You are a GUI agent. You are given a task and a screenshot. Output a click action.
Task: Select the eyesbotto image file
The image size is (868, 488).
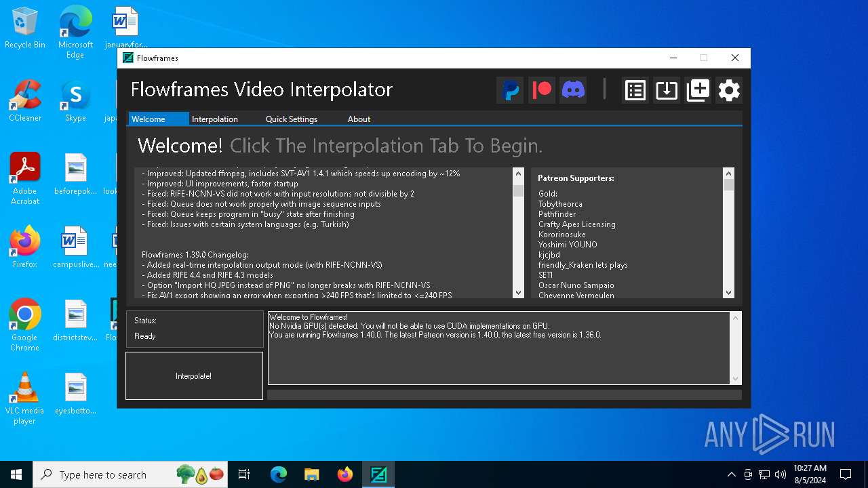(75, 394)
